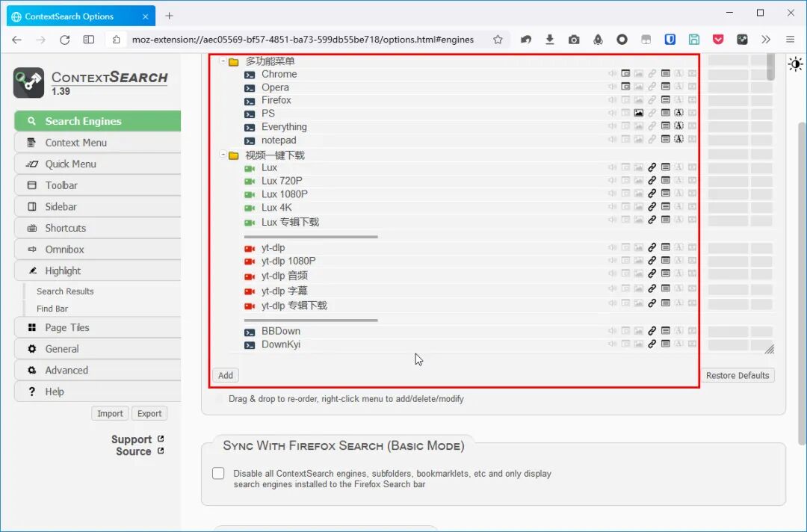Open the Omnibox section
Screen dimensions: 807x532
(x=98, y=250)
